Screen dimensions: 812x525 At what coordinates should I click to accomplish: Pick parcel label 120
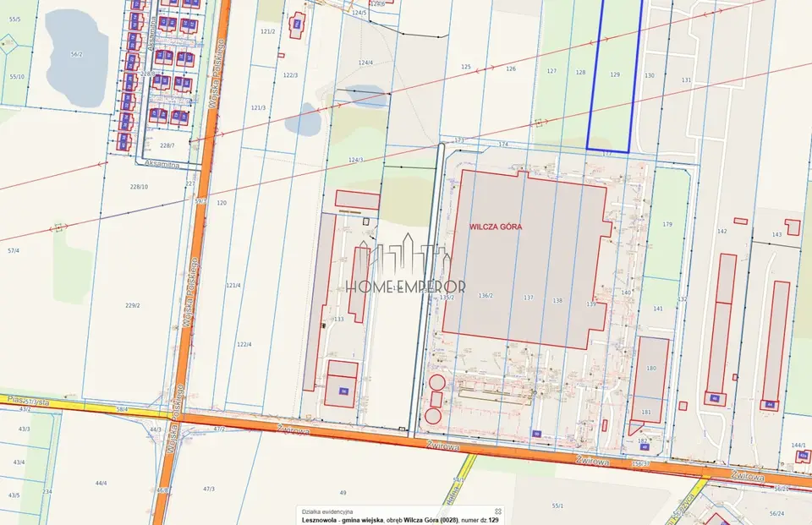point(222,203)
